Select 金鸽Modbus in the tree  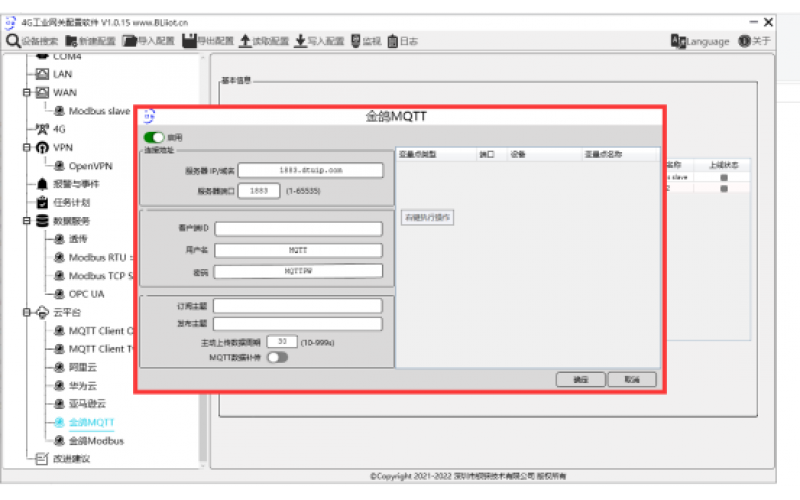95,441
